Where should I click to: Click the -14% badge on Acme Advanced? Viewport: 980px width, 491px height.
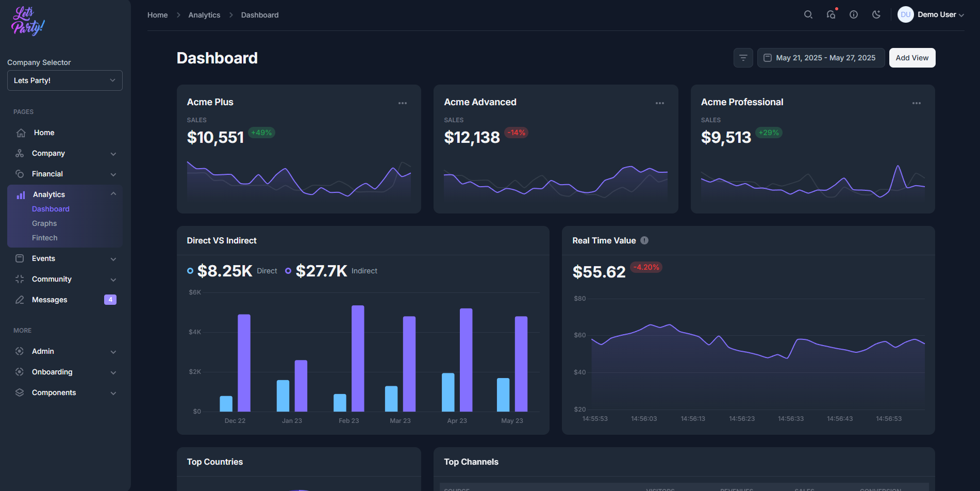pyautogui.click(x=516, y=133)
